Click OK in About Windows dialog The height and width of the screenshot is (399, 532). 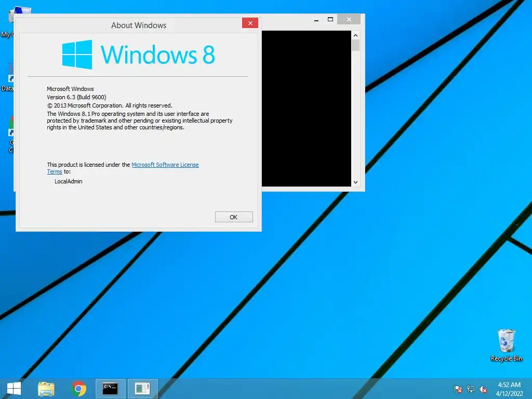234,217
